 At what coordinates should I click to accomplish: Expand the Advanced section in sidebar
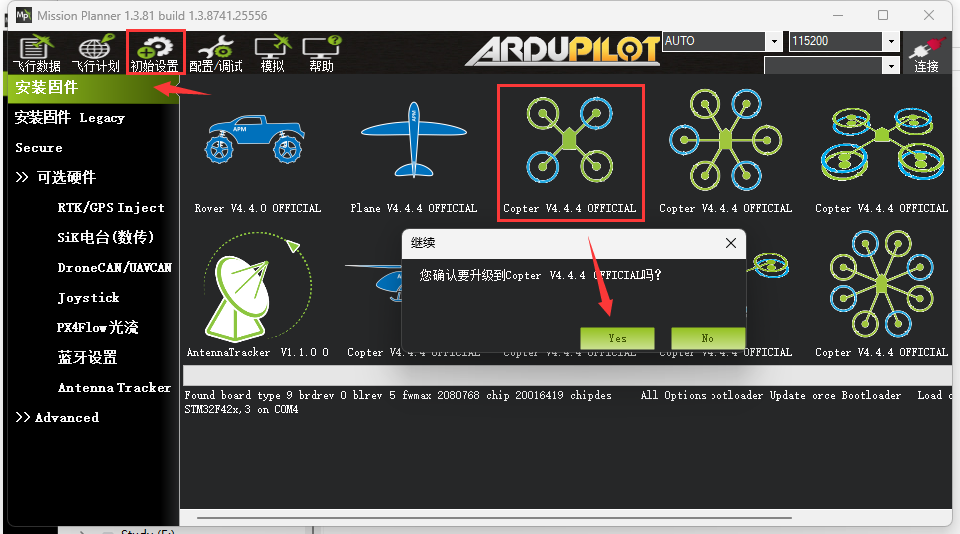57,418
